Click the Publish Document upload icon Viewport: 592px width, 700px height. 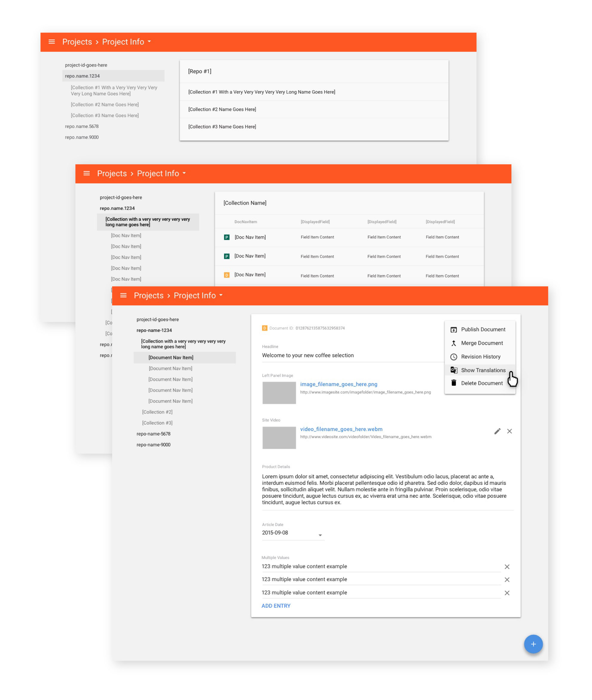[454, 329]
